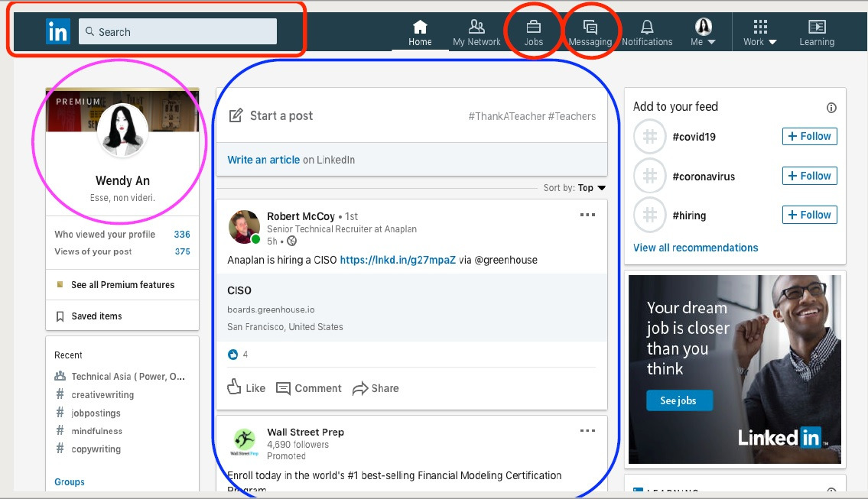Follow the #coronavirus hashtag

coord(809,176)
